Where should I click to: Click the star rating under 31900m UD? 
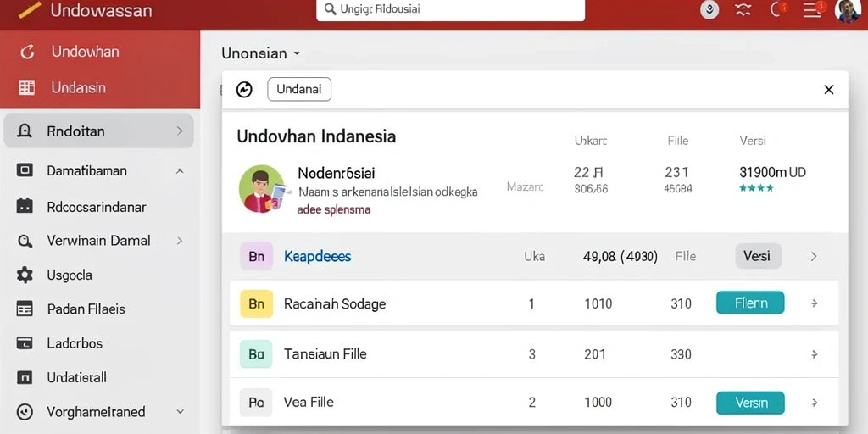(756, 188)
